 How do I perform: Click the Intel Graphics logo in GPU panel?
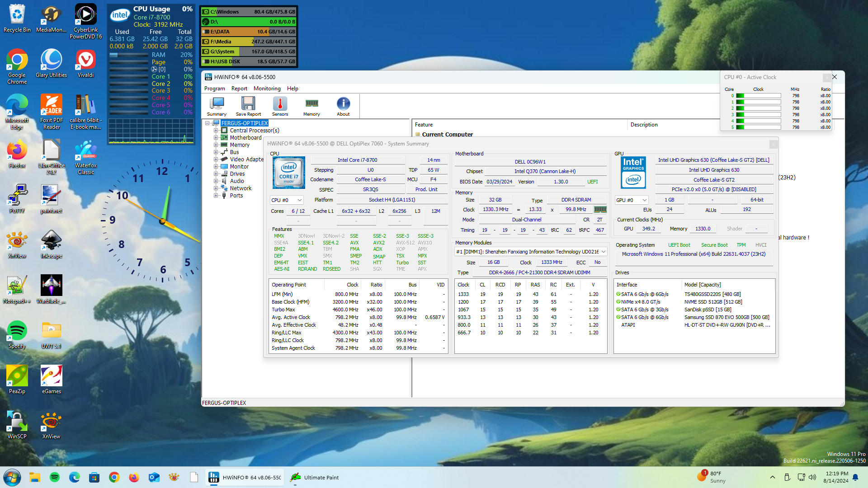[x=633, y=172]
